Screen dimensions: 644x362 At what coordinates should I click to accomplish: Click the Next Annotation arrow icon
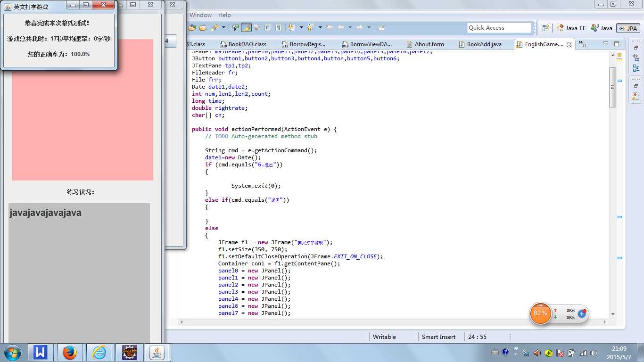[x=291, y=27]
